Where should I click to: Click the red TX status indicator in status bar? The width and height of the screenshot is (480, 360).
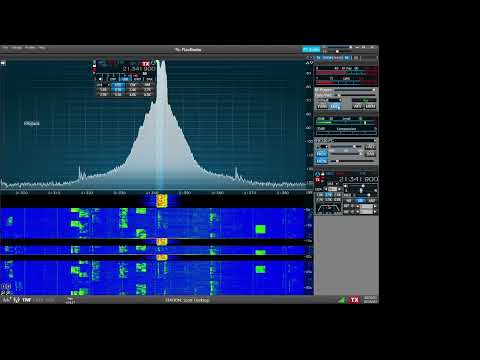click(x=354, y=300)
